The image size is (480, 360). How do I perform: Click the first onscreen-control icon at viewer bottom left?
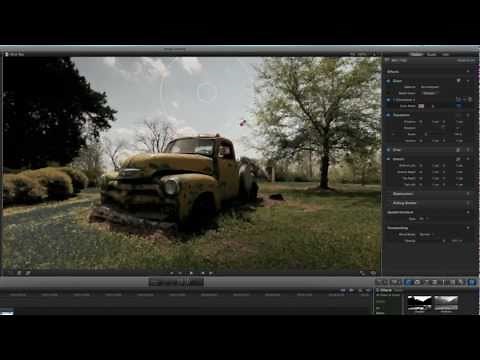point(19,273)
